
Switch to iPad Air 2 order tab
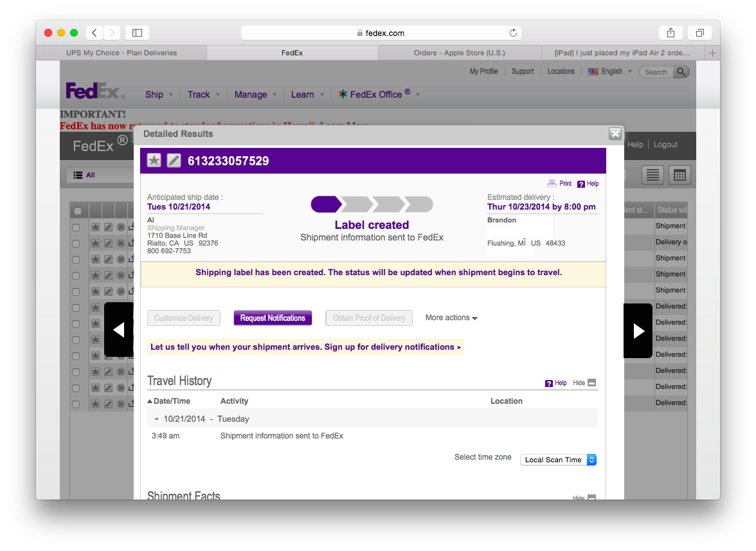point(622,53)
